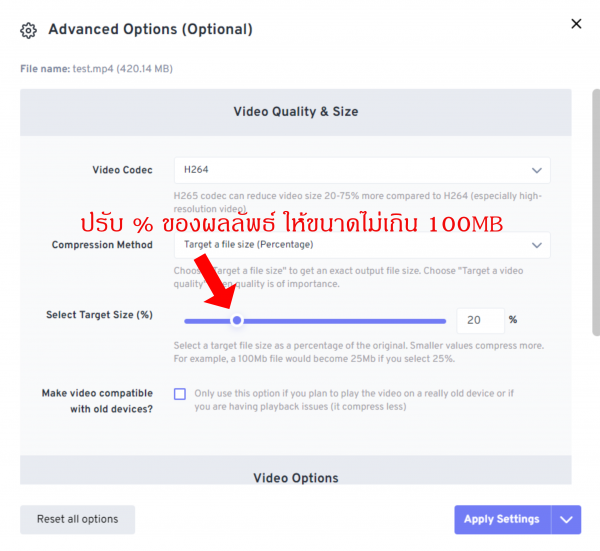Close the Advanced Options dialog
Image resolution: width=600 pixels, height=551 pixels.
(576, 24)
